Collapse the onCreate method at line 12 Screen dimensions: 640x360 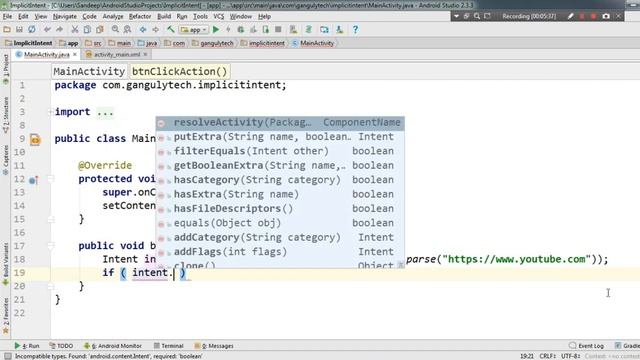[51, 179]
